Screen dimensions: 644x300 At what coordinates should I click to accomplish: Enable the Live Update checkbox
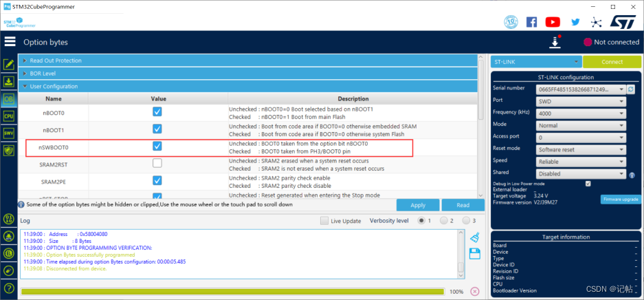coord(324,221)
